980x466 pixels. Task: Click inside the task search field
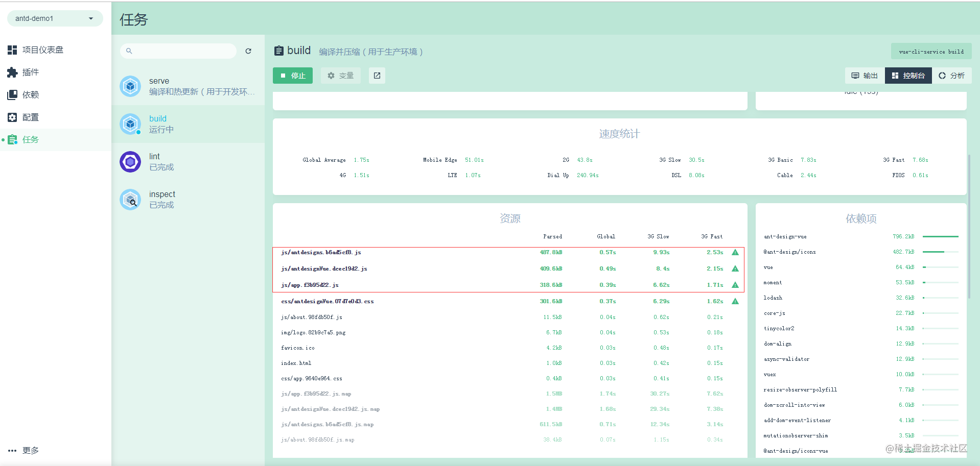(x=179, y=51)
